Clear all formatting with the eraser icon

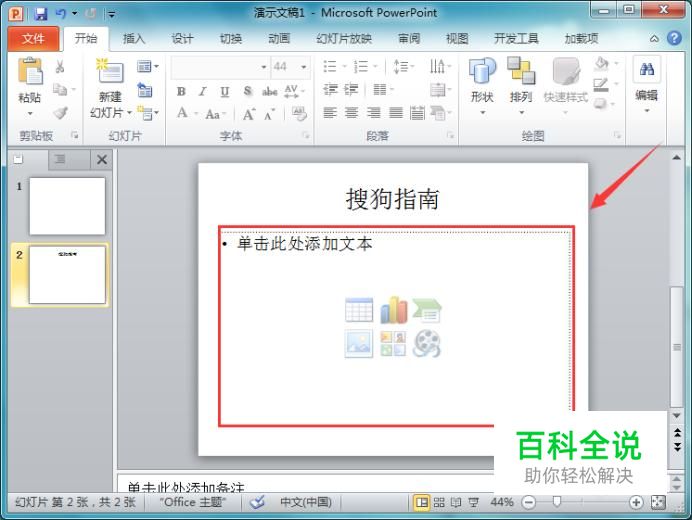(299, 113)
